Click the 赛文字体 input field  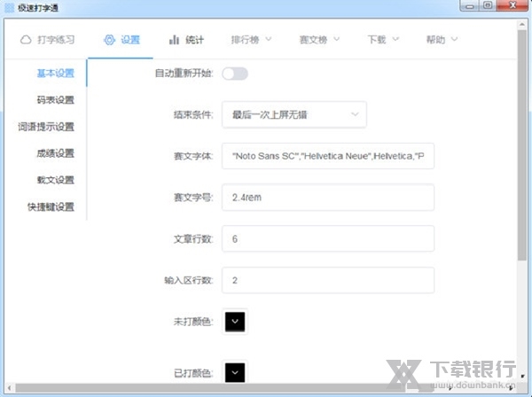[x=328, y=156]
